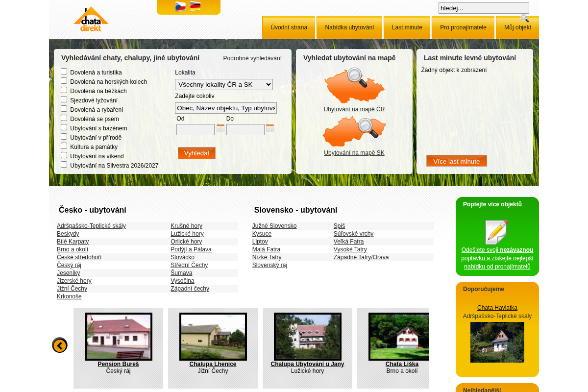588x392 pixels.
Task: Switch language to Czech flag
Action: click(x=180, y=6)
